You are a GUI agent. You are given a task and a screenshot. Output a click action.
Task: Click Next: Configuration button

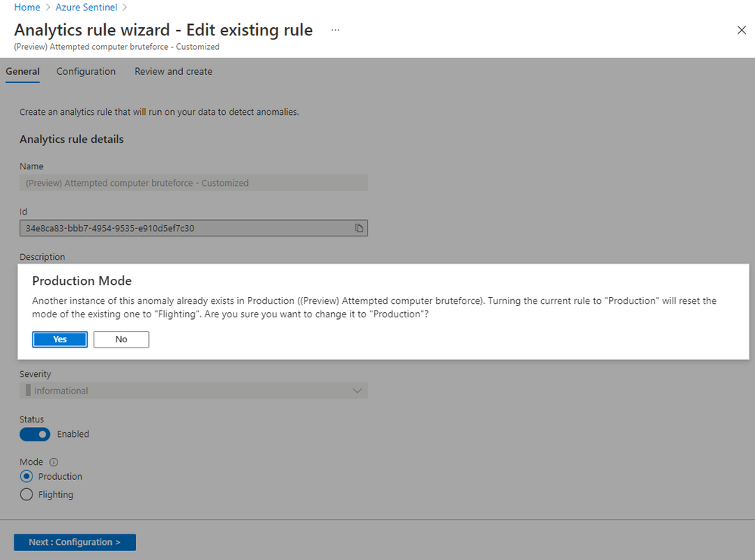(x=74, y=542)
